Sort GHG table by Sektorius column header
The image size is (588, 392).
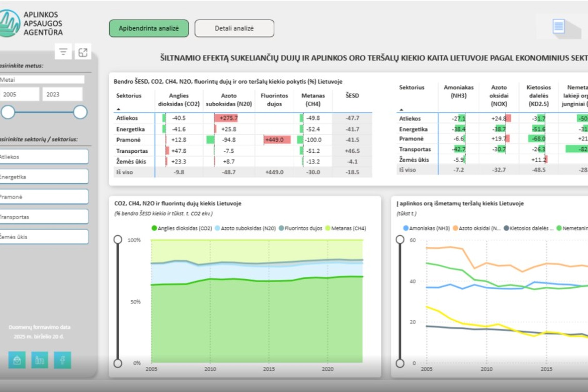tap(129, 96)
